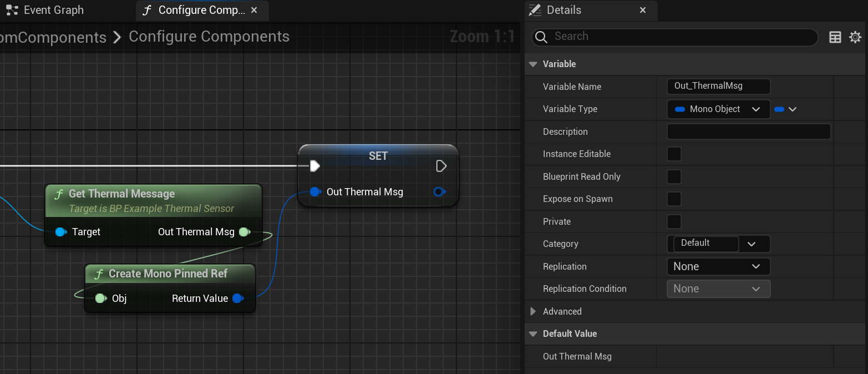The height and width of the screenshot is (374, 868).
Task: Click the SET node's Out Thermal Msg output pin
Action: (439, 192)
